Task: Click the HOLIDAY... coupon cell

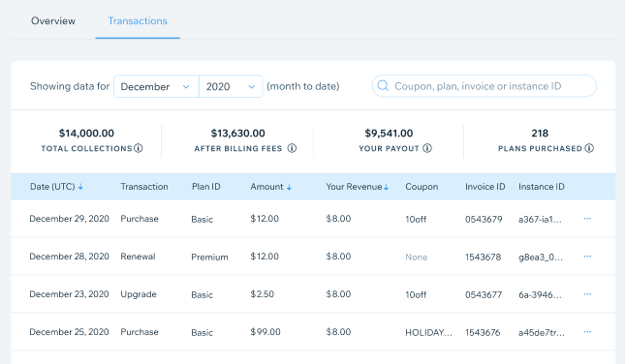Action: click(428, 333)
